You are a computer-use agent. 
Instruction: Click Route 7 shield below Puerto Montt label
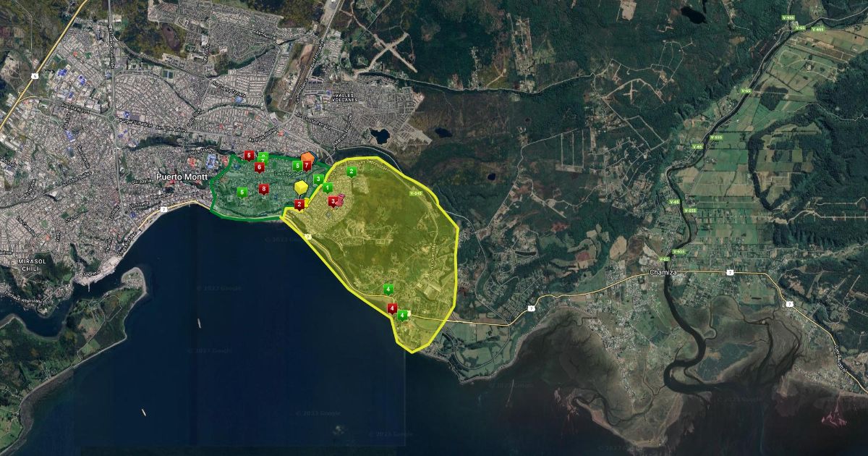(163, 209)
